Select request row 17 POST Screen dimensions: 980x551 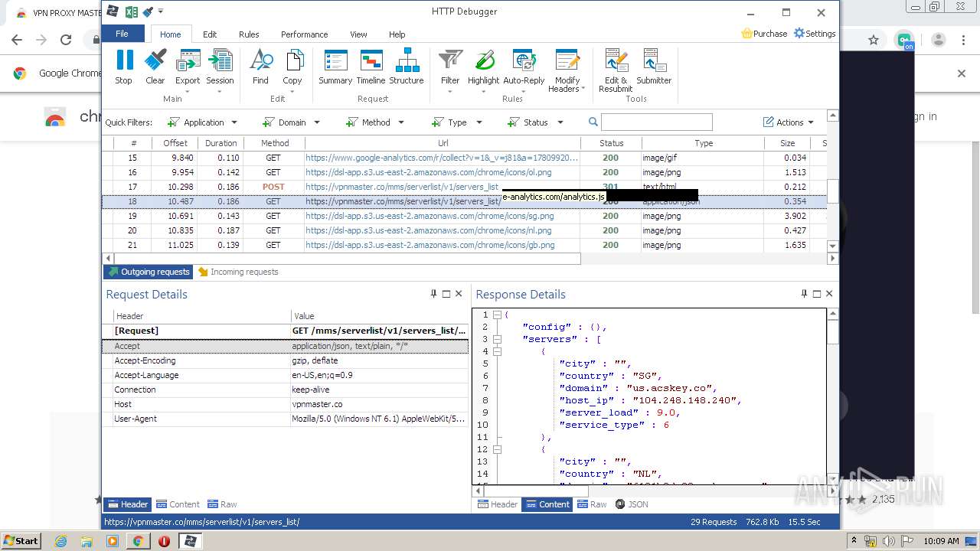pyautogui.click(x=465, y=187)
